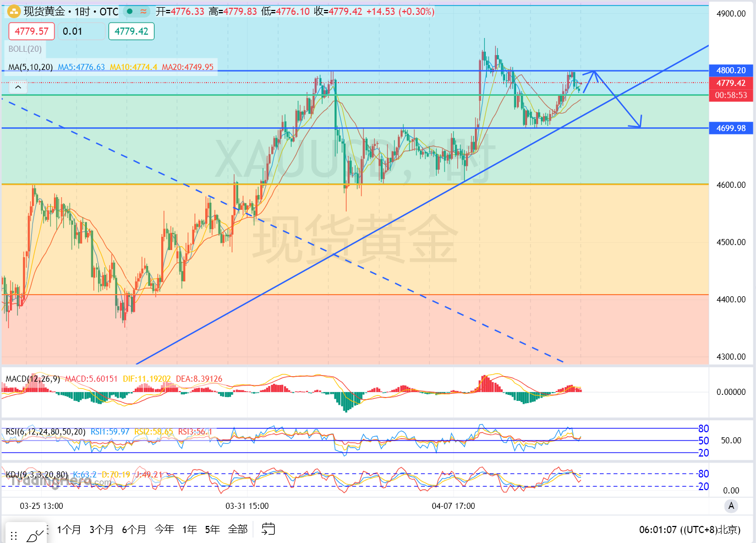Click the MACD(12,26,9) indicator label

tap(32, 379)
